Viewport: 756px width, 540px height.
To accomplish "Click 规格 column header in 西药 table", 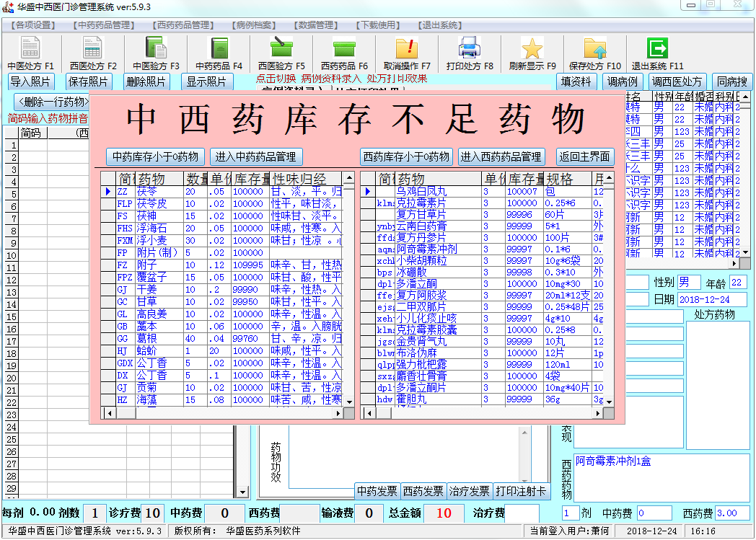I will pos(568,179).
